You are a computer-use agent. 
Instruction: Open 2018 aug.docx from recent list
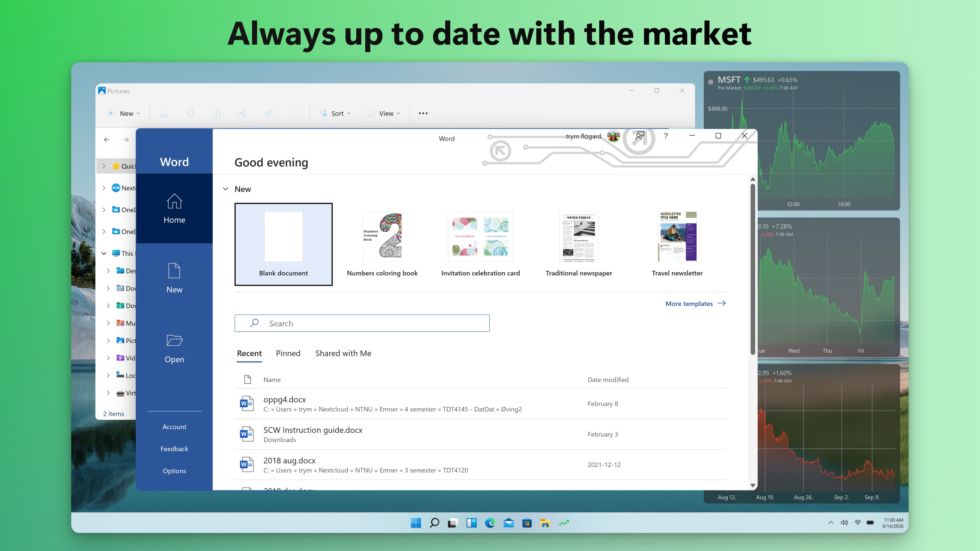[480, 465]
